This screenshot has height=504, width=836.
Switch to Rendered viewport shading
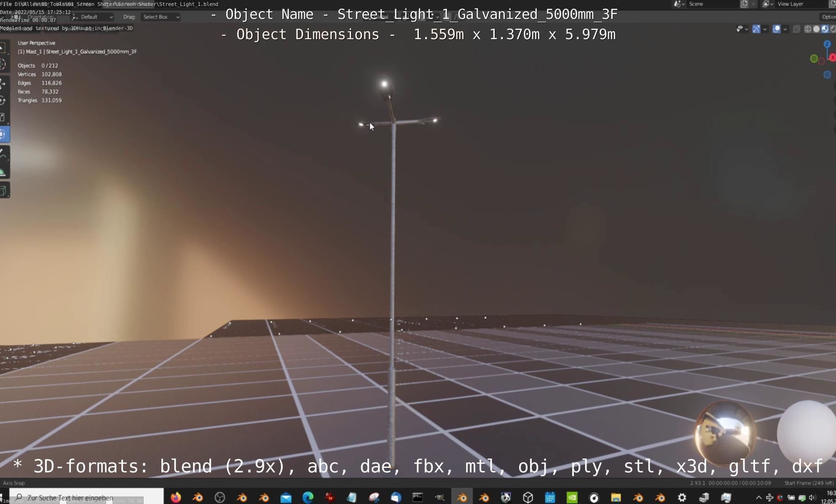tap(833, 29)
